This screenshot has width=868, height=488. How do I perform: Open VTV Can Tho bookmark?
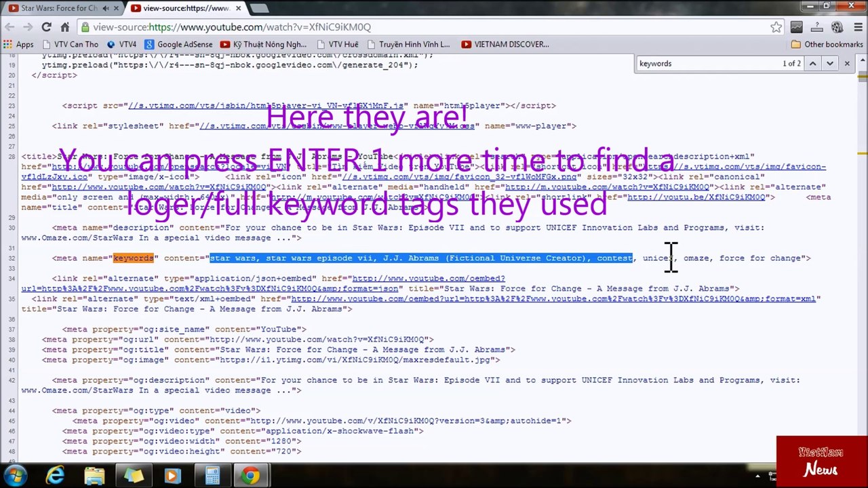pyautogui.click(x=69, y=44)
